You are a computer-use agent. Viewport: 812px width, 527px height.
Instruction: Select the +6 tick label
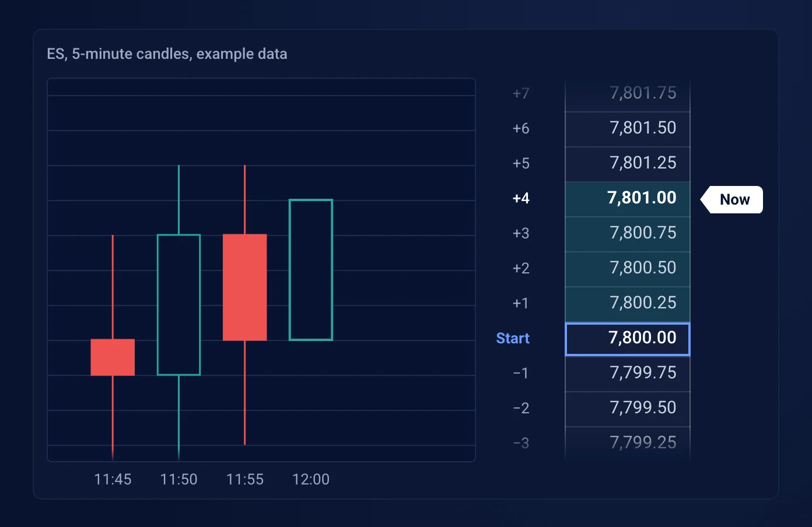[x=521, y=128]
